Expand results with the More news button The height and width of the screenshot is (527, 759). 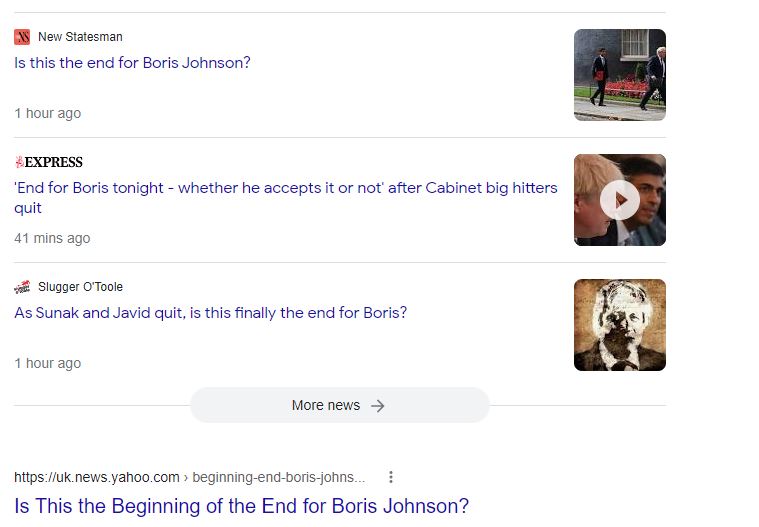tap(338, 405)
